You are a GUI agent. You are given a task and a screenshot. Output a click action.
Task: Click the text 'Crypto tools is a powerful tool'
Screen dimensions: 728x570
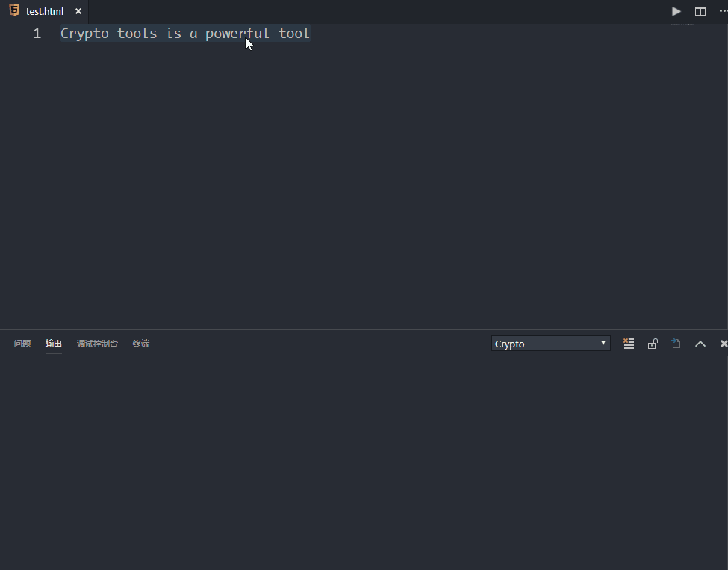184,34
